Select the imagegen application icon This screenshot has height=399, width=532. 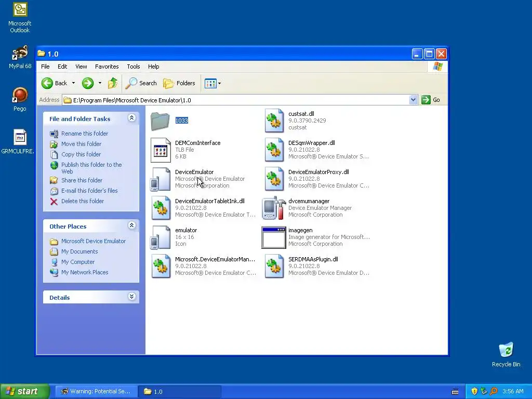point(273,237)
